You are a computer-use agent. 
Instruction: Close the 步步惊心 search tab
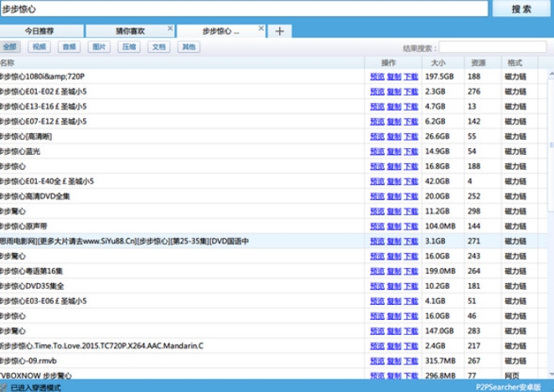pyautogui.click(x=261, y=28)
